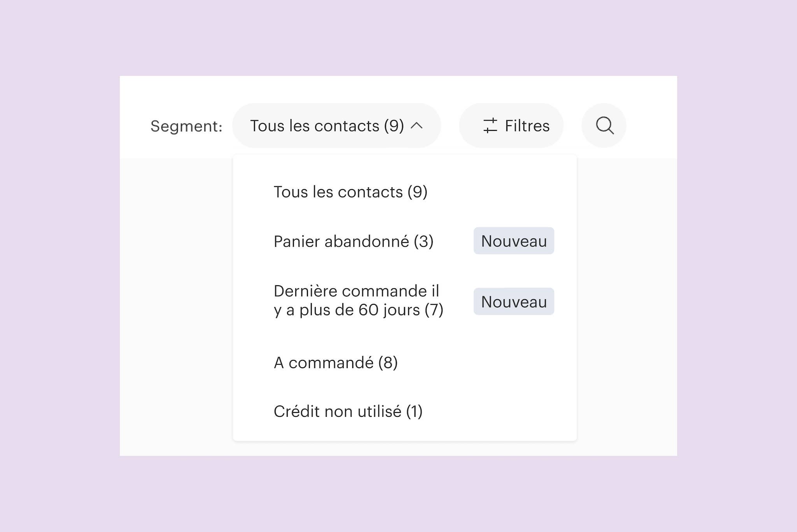Select Tous les contacts (9) in the list
The height and width of the screenshot is (532, 797).
click(350, 192)
